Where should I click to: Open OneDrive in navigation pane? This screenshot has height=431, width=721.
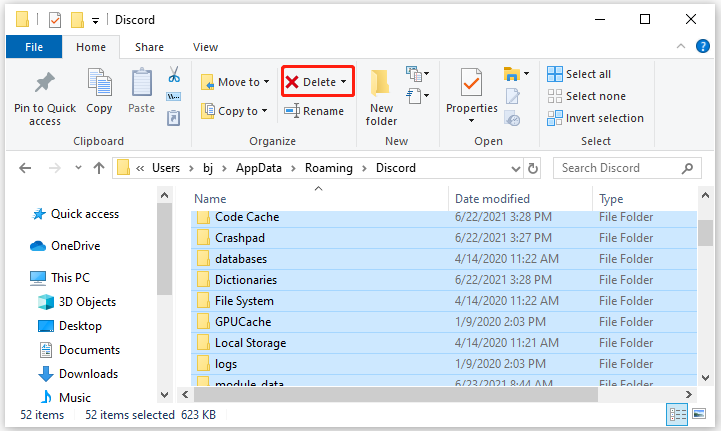click(65, 246)
